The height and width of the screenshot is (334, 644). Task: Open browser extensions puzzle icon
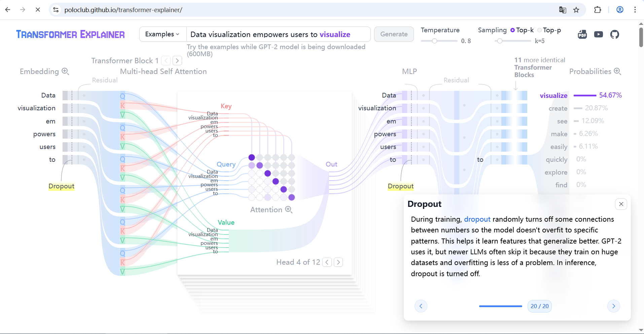tap(598, 10)
